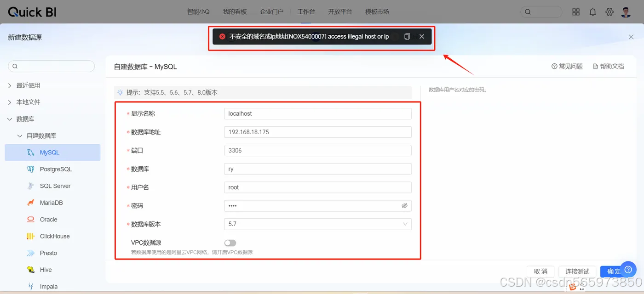This screenshot has height=294, width=644.
Task: Collapse the 数据库 section
Action: pyautogui.click(x=10, y=119)
